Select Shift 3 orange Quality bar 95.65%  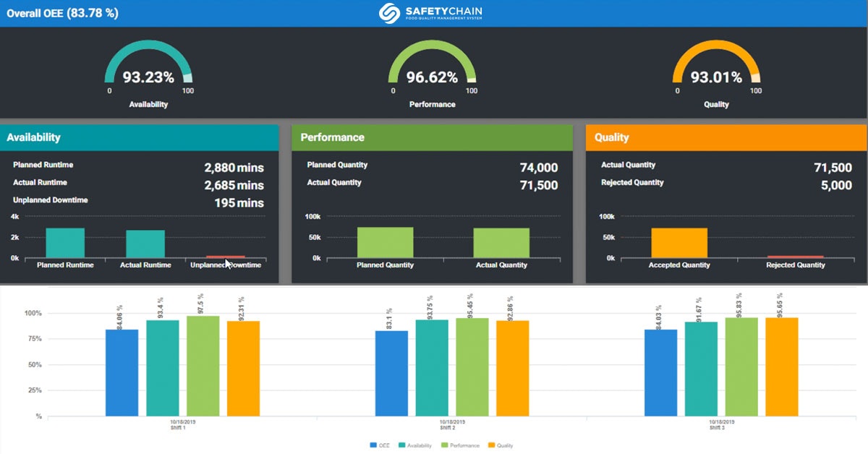point(781,367)
